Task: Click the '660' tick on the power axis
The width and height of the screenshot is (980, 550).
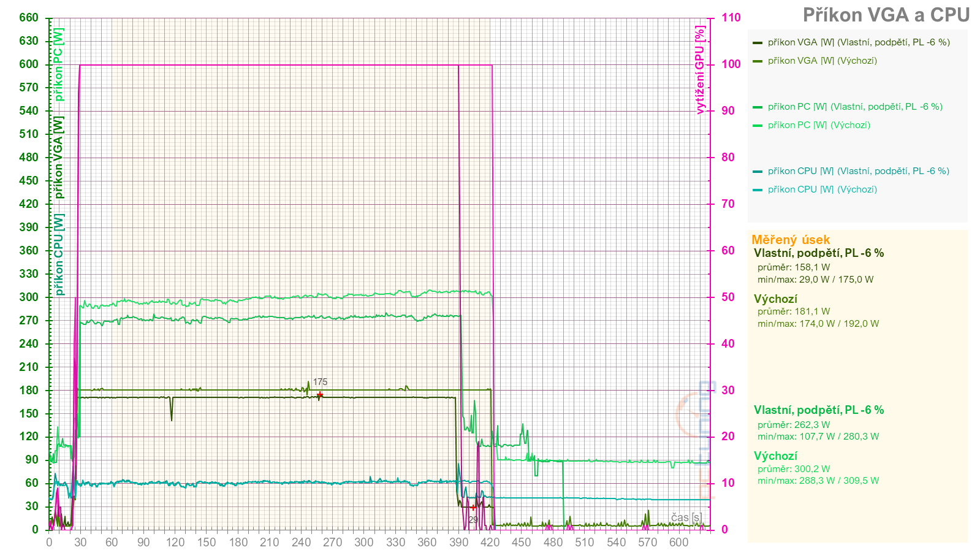Action: (x=29, y=18)
